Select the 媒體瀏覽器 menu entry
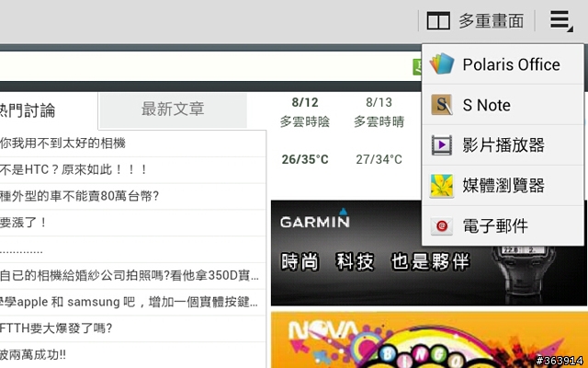This screenshot has height=368, width=588. point(503,186)
